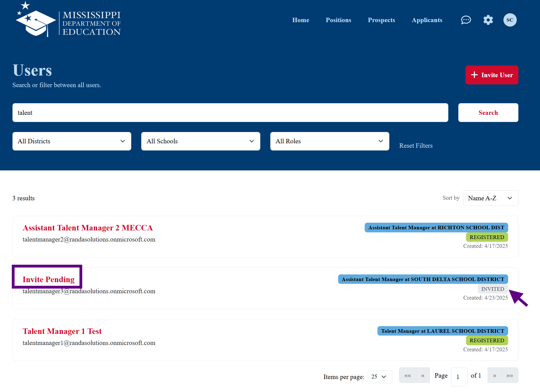Image resolution: width=540 pixels, height=392 pixels.
Task: Expand the All Districts dropdown
Action: click(72, 141)
